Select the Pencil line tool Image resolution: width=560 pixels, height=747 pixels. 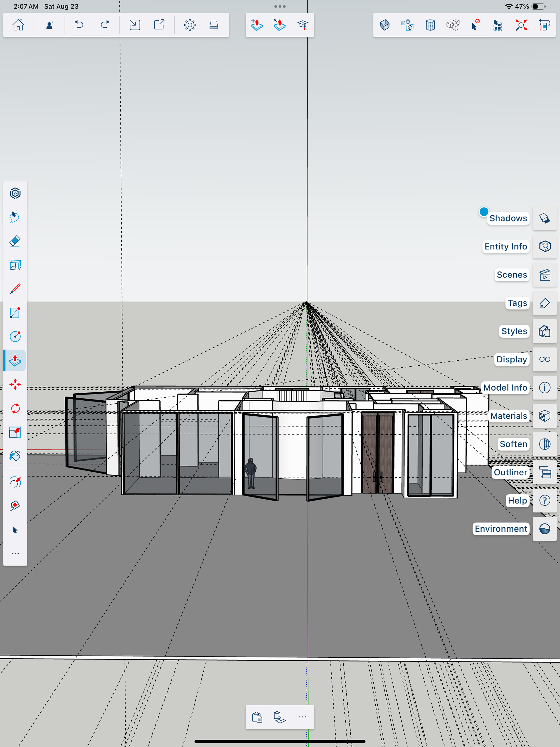pos(15,289)
